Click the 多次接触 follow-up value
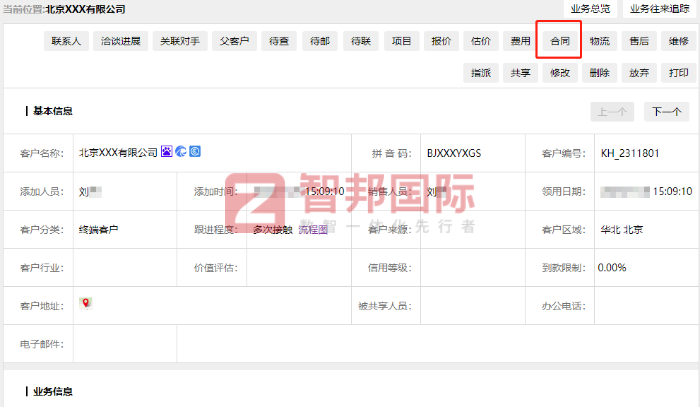 [273, 229]
